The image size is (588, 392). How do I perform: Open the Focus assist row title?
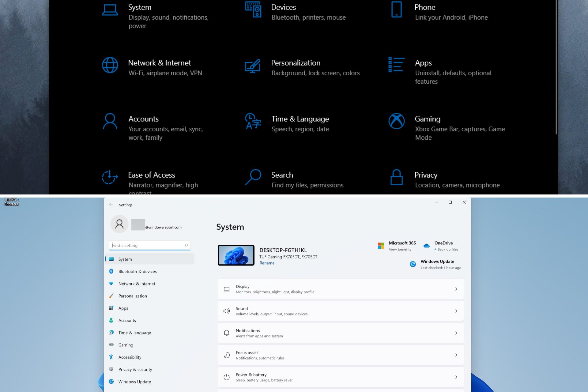[247, 352]
